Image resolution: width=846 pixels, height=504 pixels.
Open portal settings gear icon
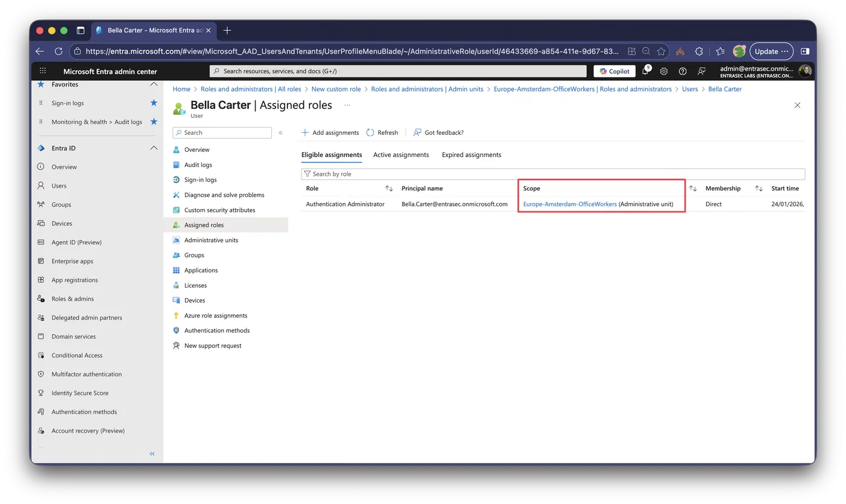click(x=664, y=71)
